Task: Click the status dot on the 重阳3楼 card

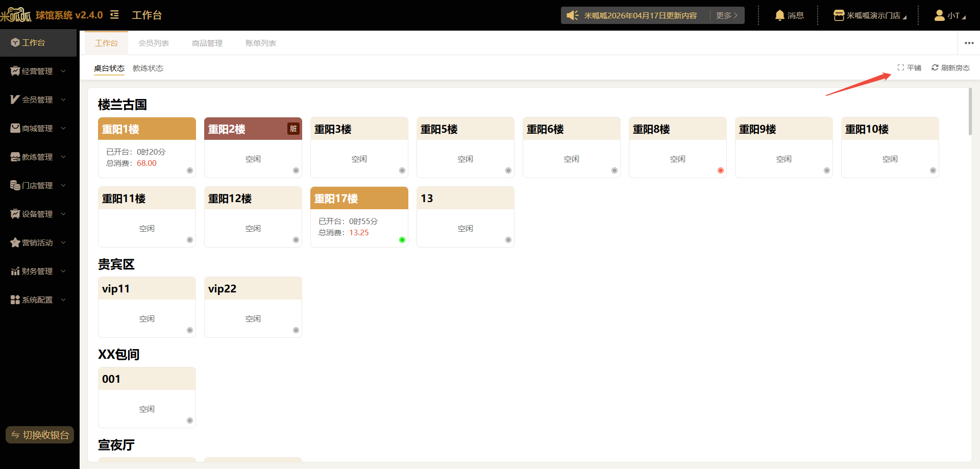Action: point(402,170)
